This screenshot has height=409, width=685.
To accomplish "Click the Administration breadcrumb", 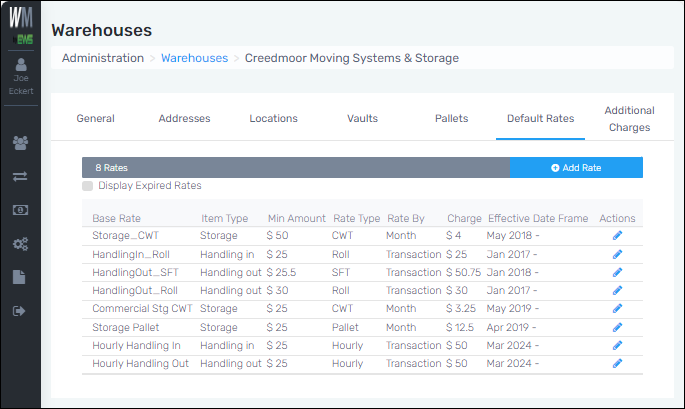I will tap(103, 58).
